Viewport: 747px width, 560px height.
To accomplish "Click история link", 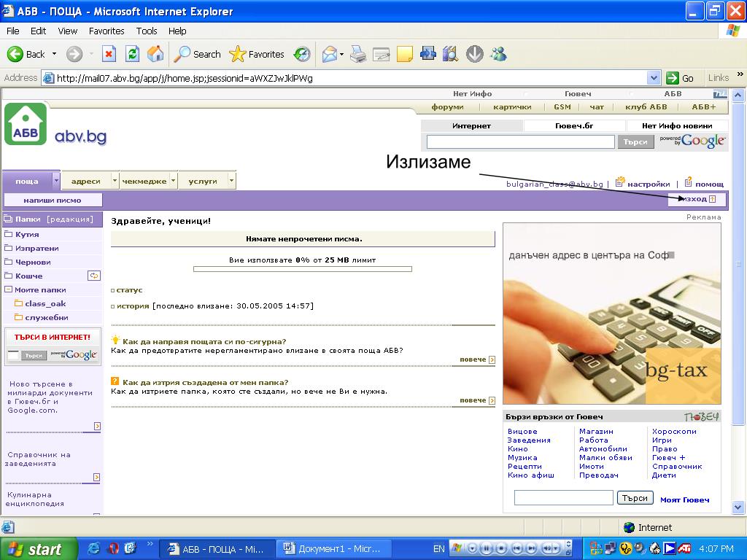I will pos(133,306).
